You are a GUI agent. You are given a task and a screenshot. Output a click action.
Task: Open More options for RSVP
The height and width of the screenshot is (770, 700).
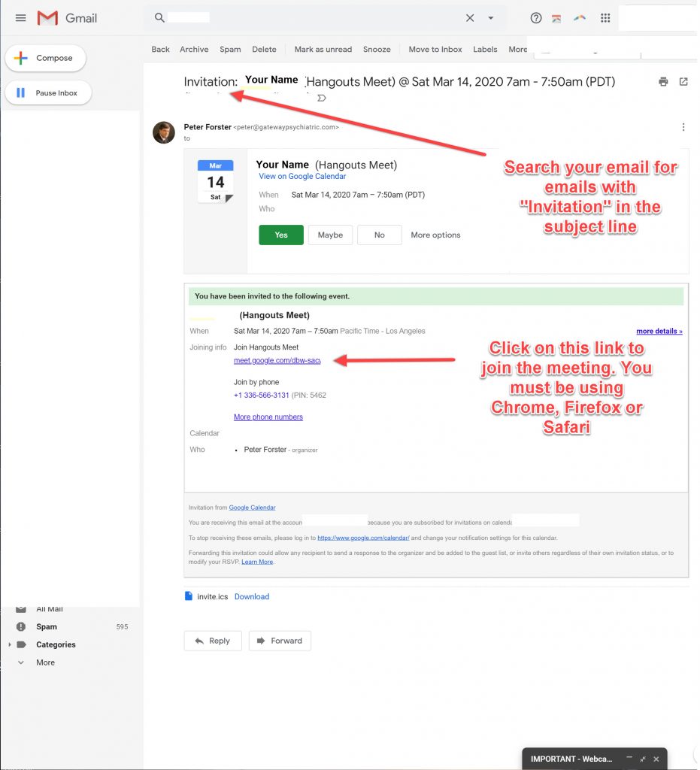point(435,235)
